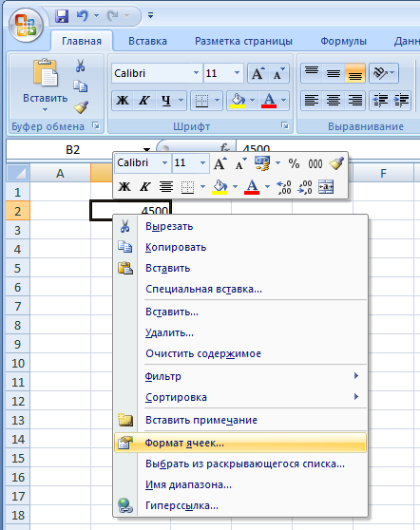The image size is (420, 530).
Task: Click the Office round button
Action: tap(26, 26)
